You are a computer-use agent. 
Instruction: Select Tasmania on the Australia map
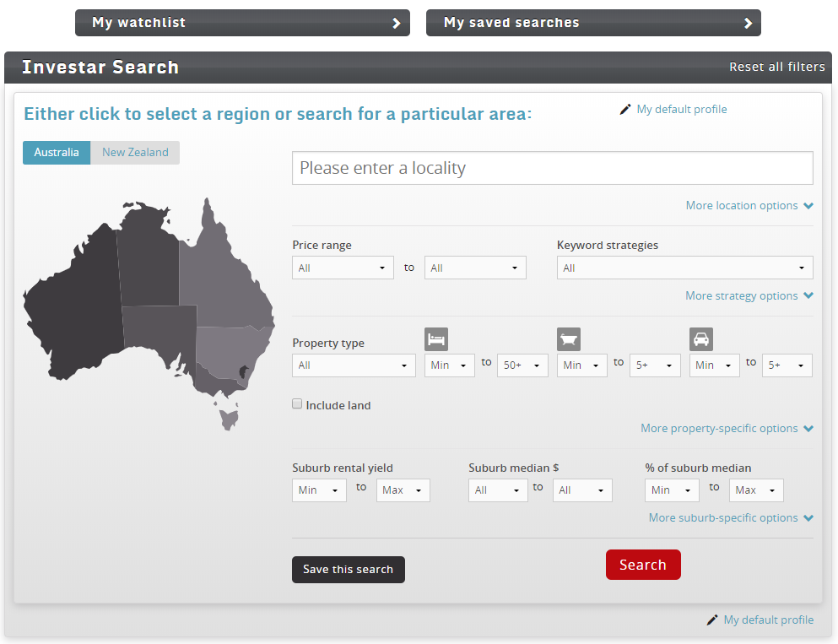point(228,419)
